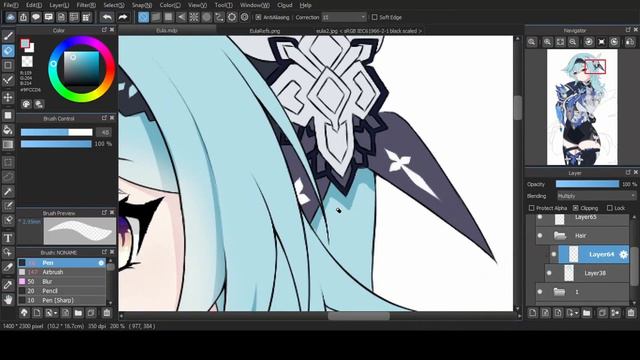Delete layer using trash icon in Layer panel

(631, 313)
